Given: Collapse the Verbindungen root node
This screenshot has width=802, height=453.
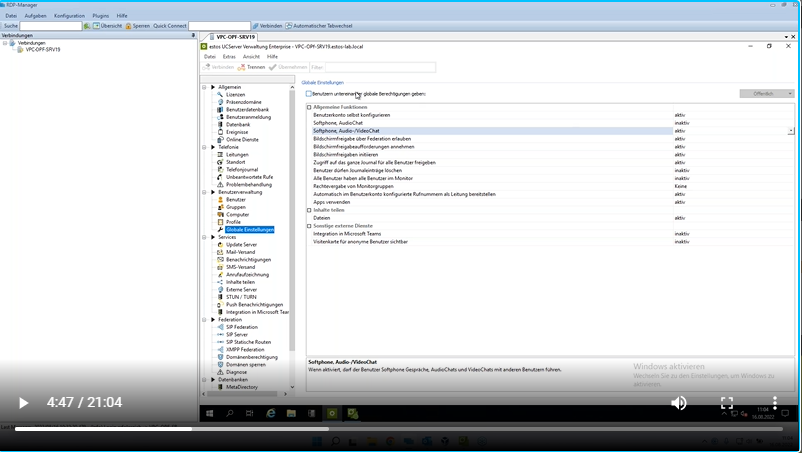Looking at the screenshot, I should tap(5, 43).
